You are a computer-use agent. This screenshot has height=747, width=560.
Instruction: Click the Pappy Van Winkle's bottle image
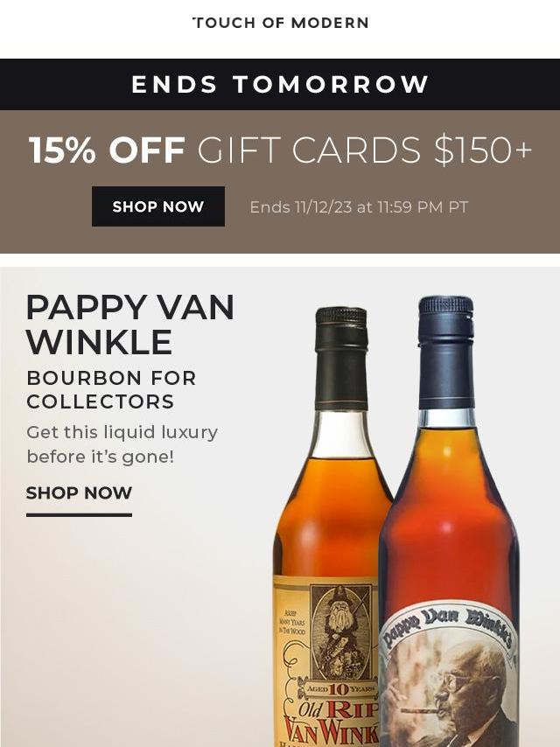click(x=448, y=521)
